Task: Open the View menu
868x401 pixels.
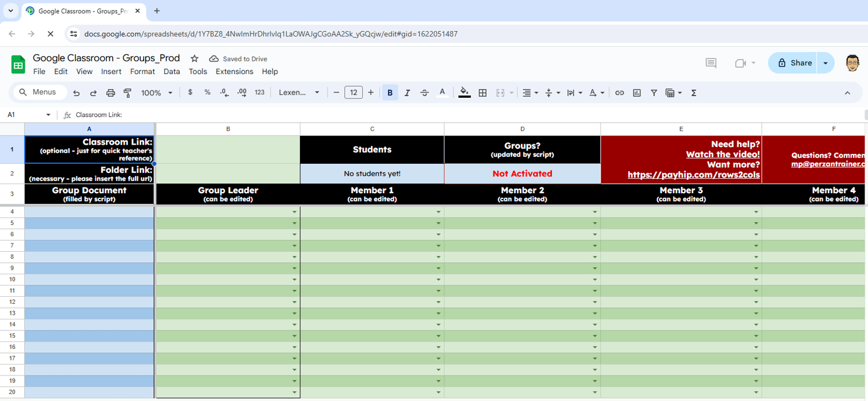Action: (84, 72)
